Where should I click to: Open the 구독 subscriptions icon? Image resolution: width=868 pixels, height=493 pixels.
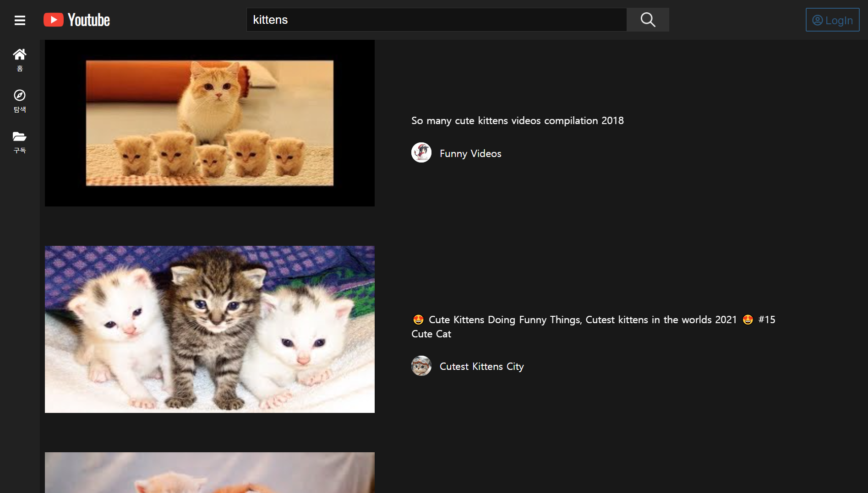coord(20,136)
